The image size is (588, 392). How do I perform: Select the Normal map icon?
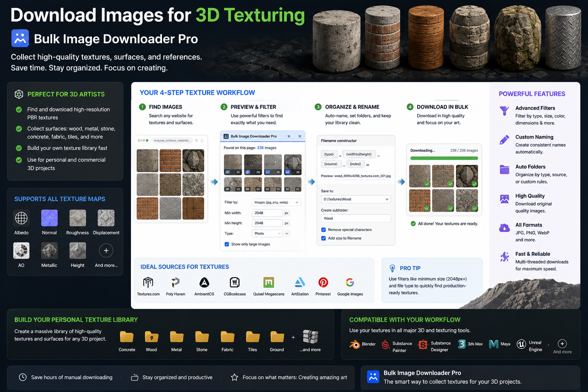tap(49, 218)
